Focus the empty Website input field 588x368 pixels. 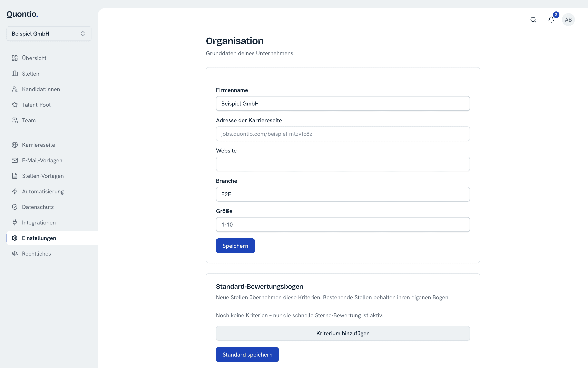(x=343, y=164)
